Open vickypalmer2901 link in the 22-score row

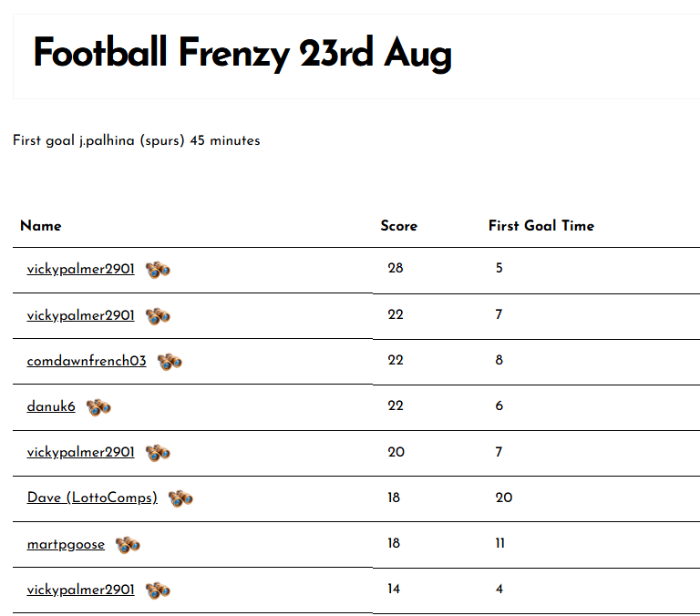tap(80, 315)
